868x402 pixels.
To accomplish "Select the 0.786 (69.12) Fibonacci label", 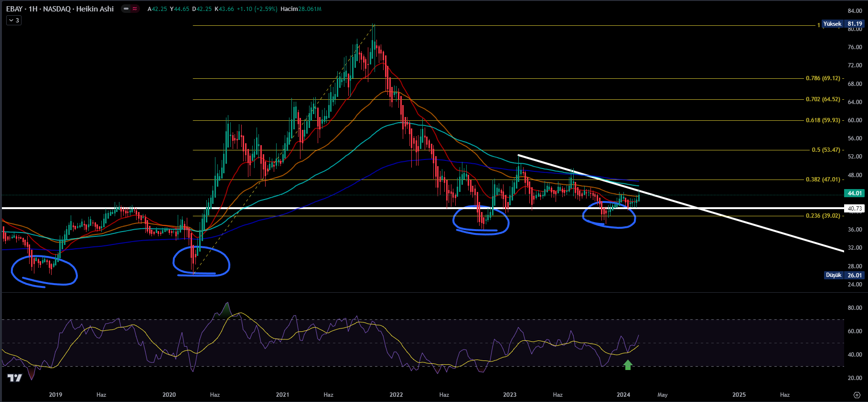I will [823, 78].
